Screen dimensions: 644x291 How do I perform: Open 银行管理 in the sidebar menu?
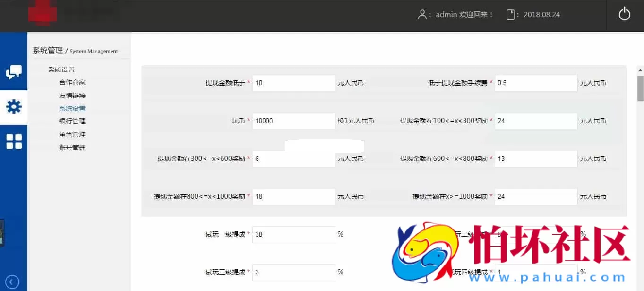coord(72,121)
